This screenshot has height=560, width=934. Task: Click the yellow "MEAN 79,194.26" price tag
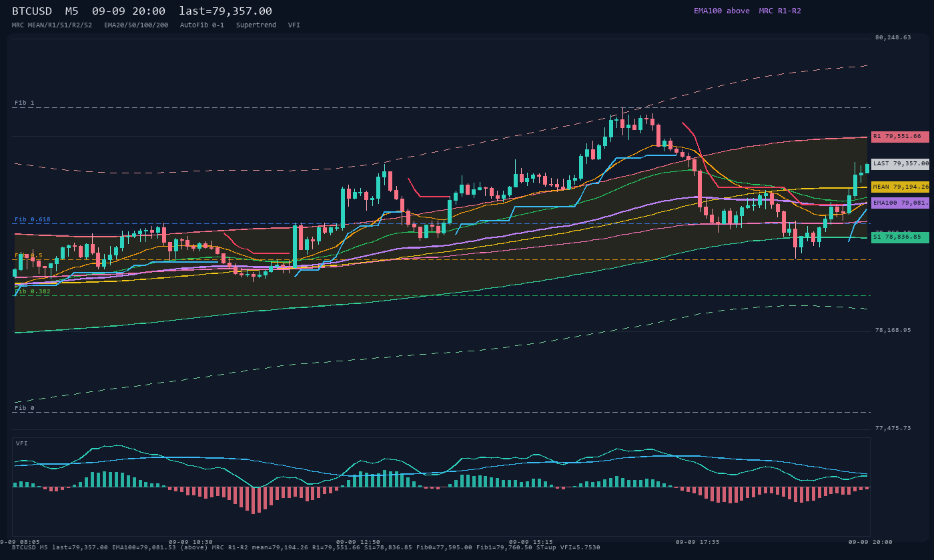point(900,187)
